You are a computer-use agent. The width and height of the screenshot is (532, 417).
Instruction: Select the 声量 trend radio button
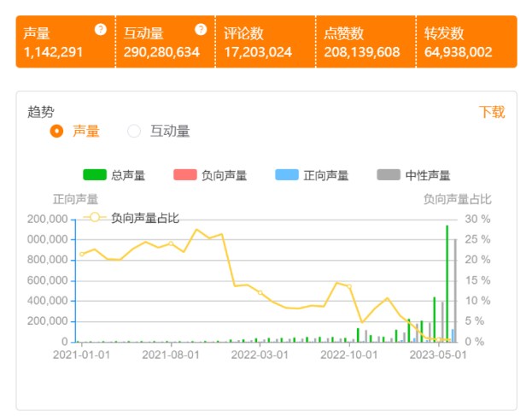(56, 131)
